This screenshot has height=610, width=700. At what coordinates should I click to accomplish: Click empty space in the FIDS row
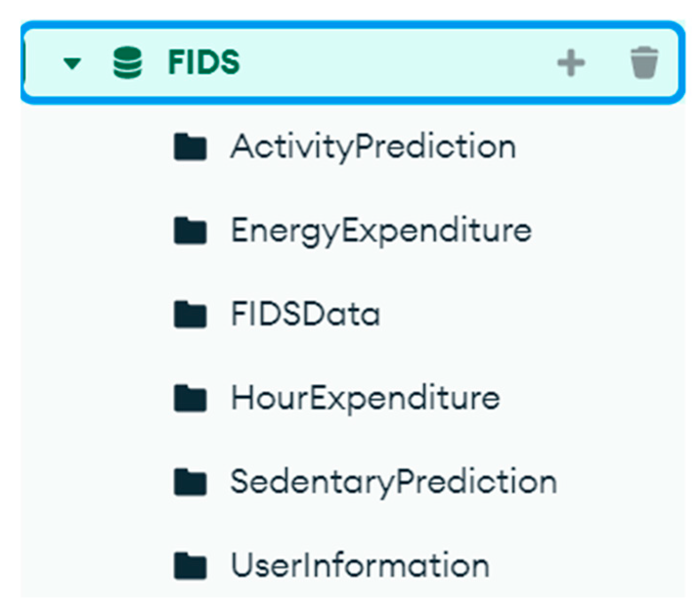click(391, 63)
